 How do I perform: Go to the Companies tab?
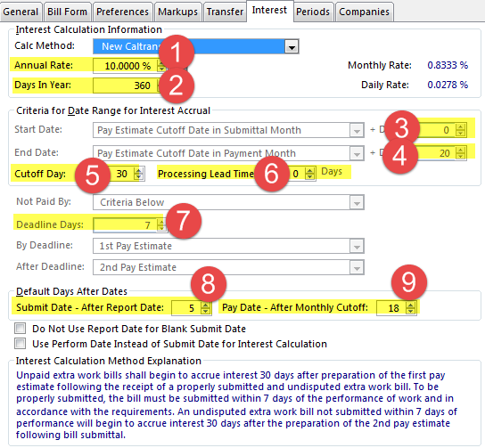(x=364, y=12)
